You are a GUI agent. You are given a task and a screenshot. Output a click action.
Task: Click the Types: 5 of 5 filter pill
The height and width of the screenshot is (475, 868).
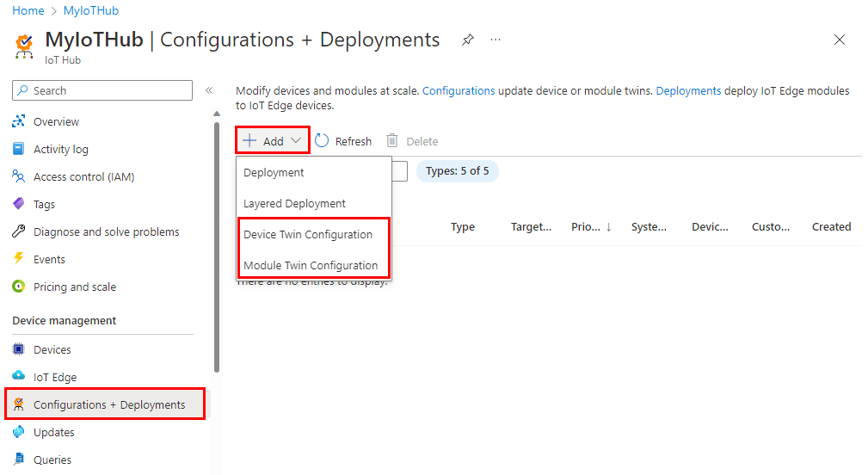(457, 171)
